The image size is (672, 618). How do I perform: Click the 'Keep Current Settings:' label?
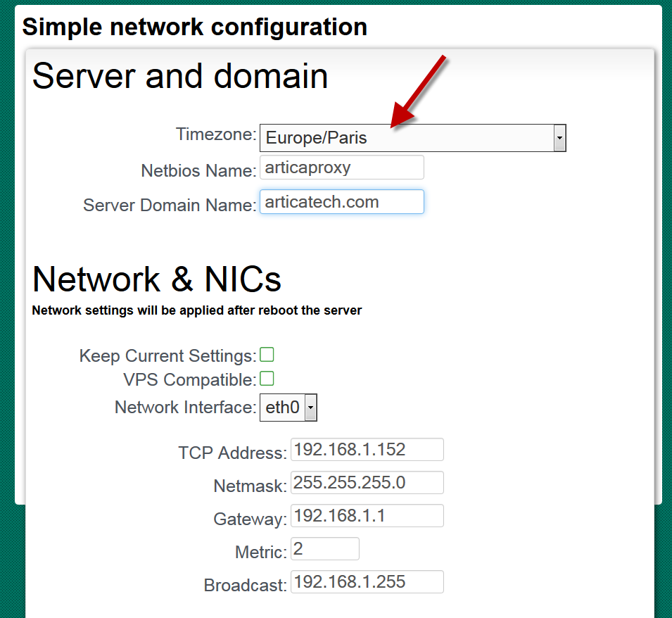[x=168, y=355]
